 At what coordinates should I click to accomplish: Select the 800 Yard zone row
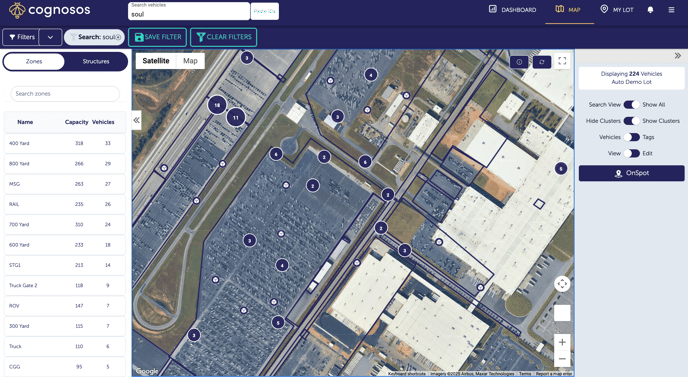point(65,163)
